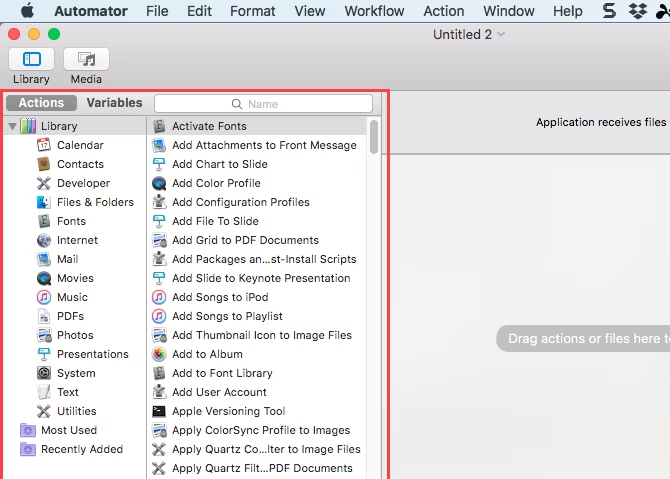Click the Library toolbar button icon

click(31, 59)
